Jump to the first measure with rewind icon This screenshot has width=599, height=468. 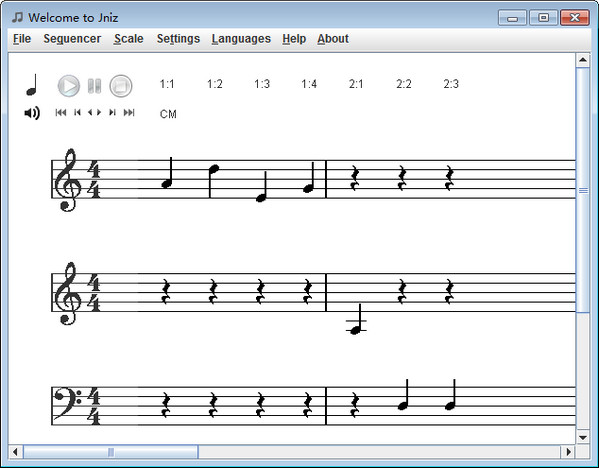[x=61, y=112]
